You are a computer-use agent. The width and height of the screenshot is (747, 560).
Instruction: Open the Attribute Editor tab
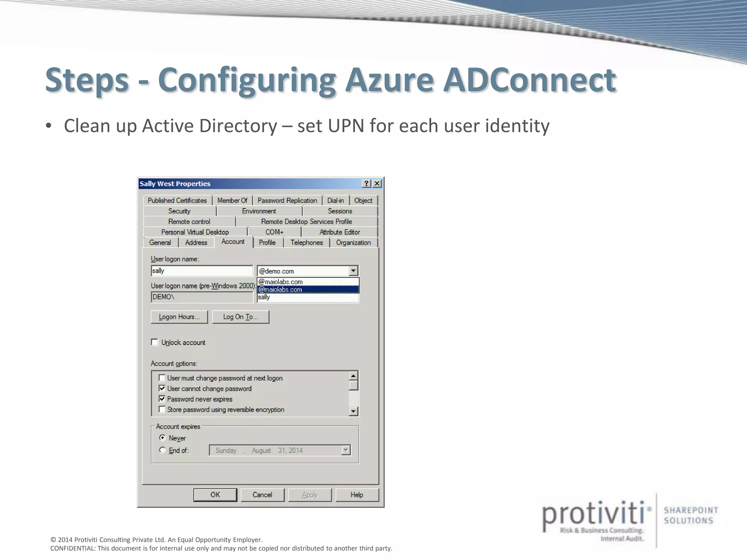click(340, 232)
